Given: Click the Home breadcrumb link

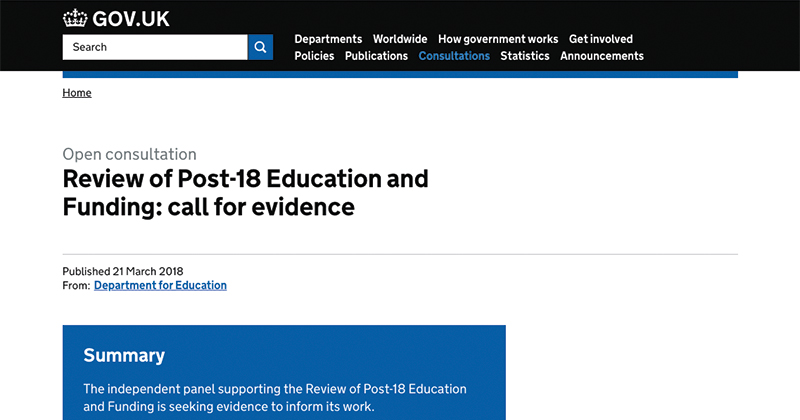Looking at the screenshot, I should [x=77, y=93].
